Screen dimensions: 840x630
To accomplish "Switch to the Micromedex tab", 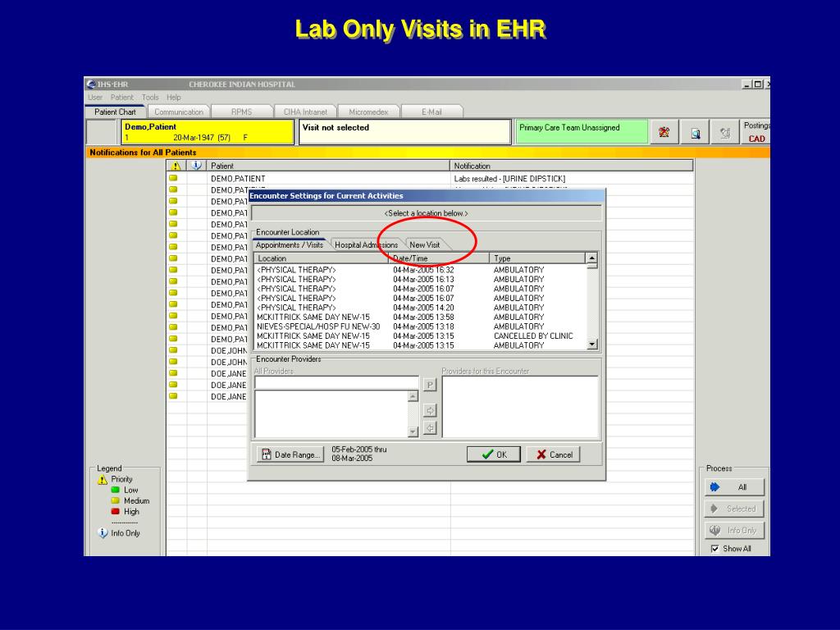I will pyautogui.click(x=368, y=112).
